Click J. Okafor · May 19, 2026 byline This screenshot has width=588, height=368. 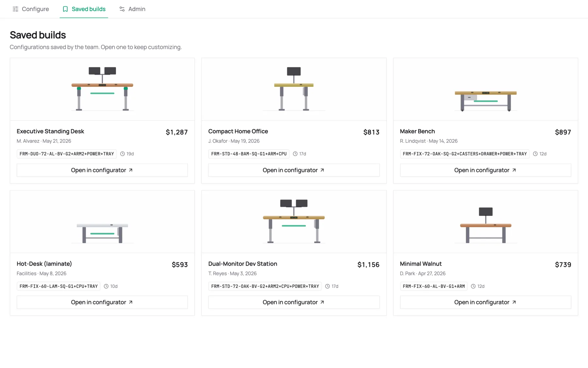(x=234, y=141)
